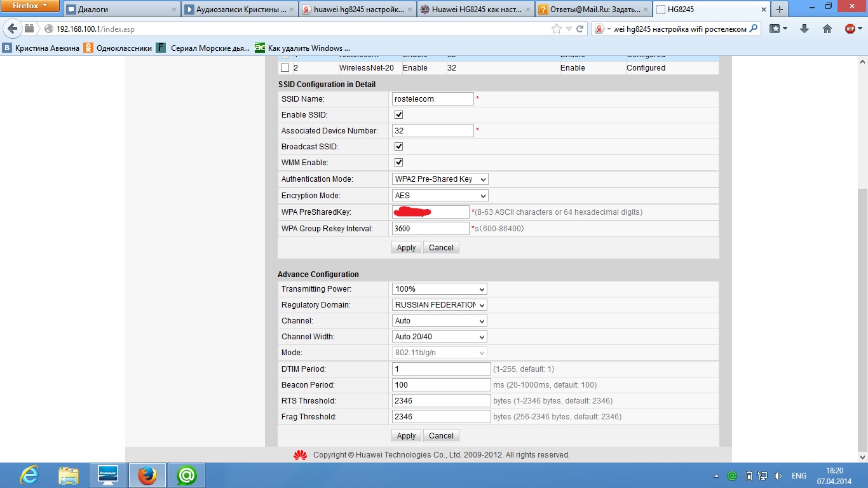Open the Как удалить Windows bookmark
The height and width of the screenshot is (488, 868).
click(302, 48)
